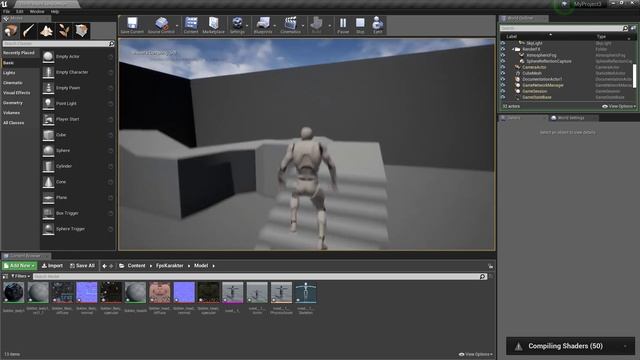This screenshot has width=640, height=360.
Task: Open the Marketplace toolbar icon
Action: [x=213, y=22]
